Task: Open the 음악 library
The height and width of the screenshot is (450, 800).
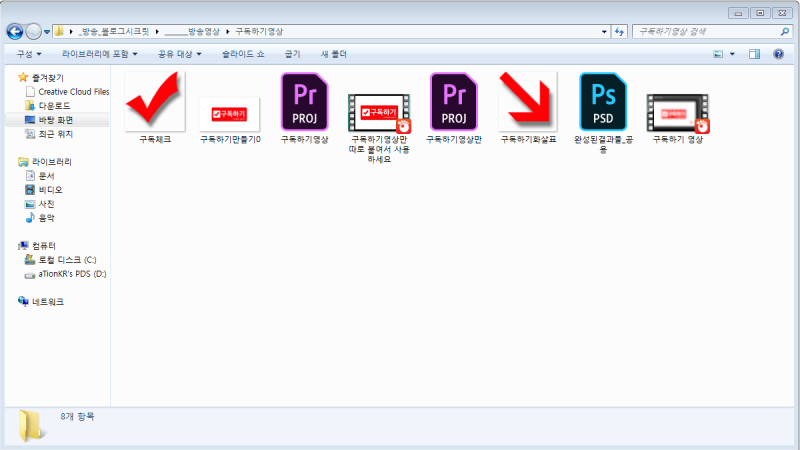Action: point(40,218)
